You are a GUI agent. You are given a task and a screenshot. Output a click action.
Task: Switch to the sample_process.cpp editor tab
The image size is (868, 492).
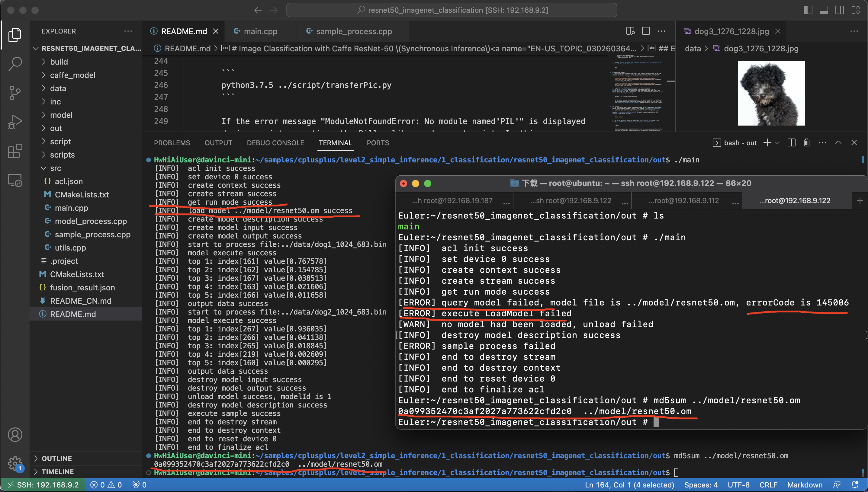pos(354,31)
